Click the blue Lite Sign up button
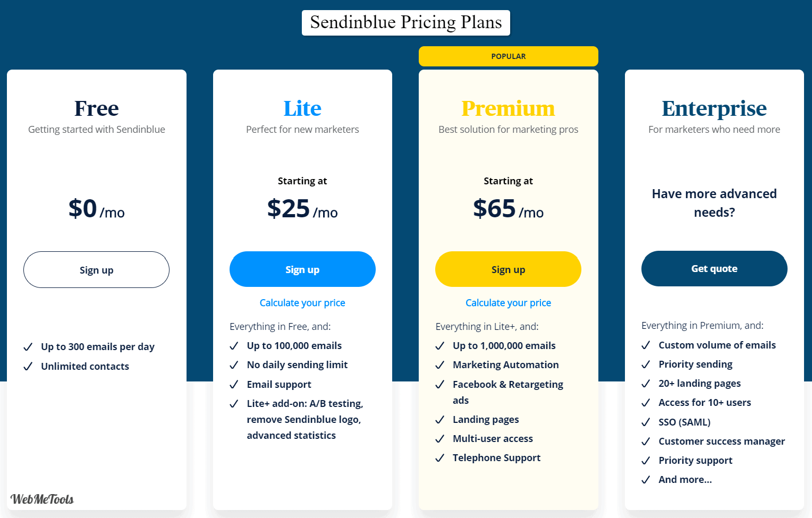 point(302,269)
